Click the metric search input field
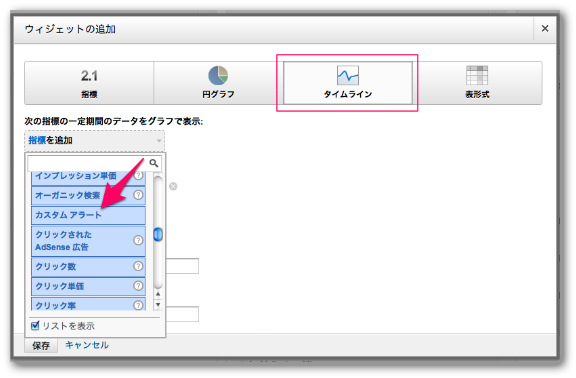 (x=89, y=163)
